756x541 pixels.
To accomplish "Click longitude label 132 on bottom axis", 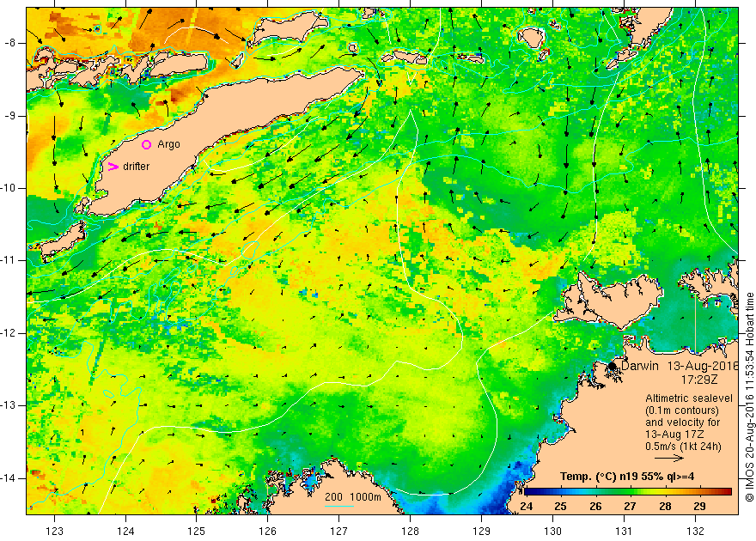I will point(695,531).
